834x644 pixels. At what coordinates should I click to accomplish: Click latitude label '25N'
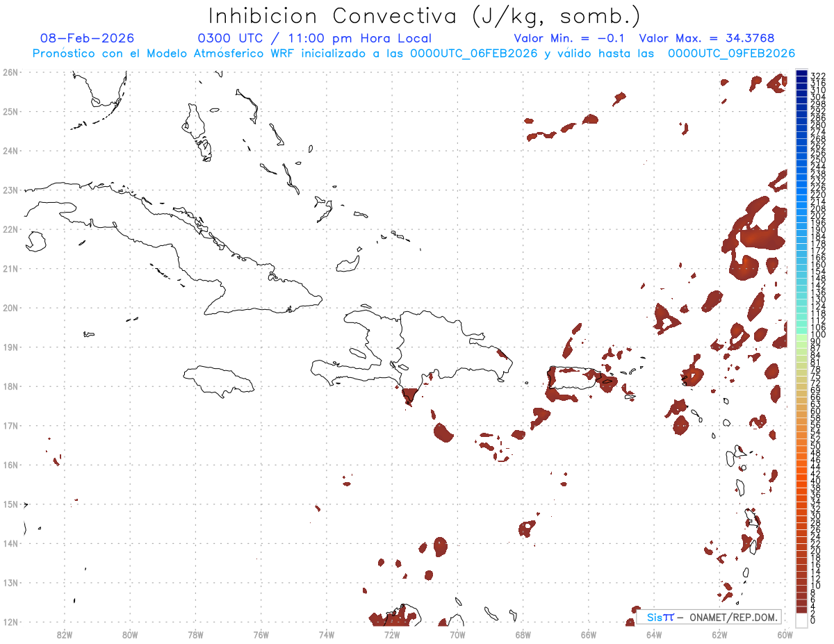tap(10, 111)
